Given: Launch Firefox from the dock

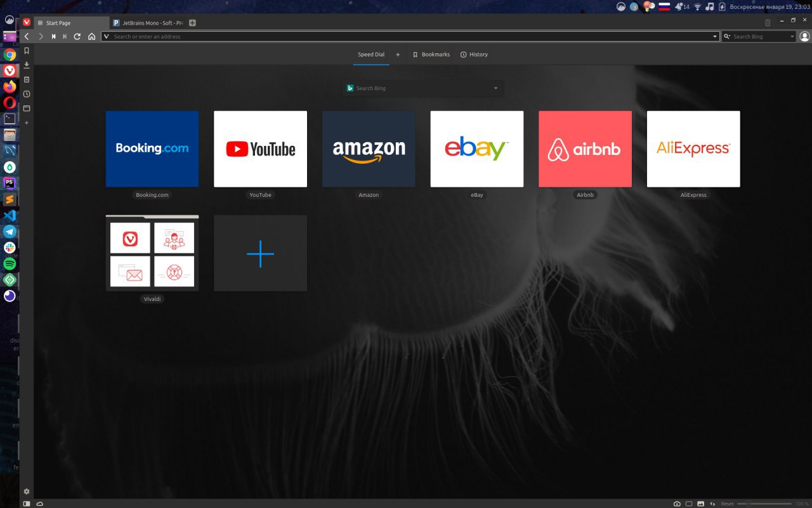Looking at the screenshot, I should pyautogui.click(x=10, y=86).
